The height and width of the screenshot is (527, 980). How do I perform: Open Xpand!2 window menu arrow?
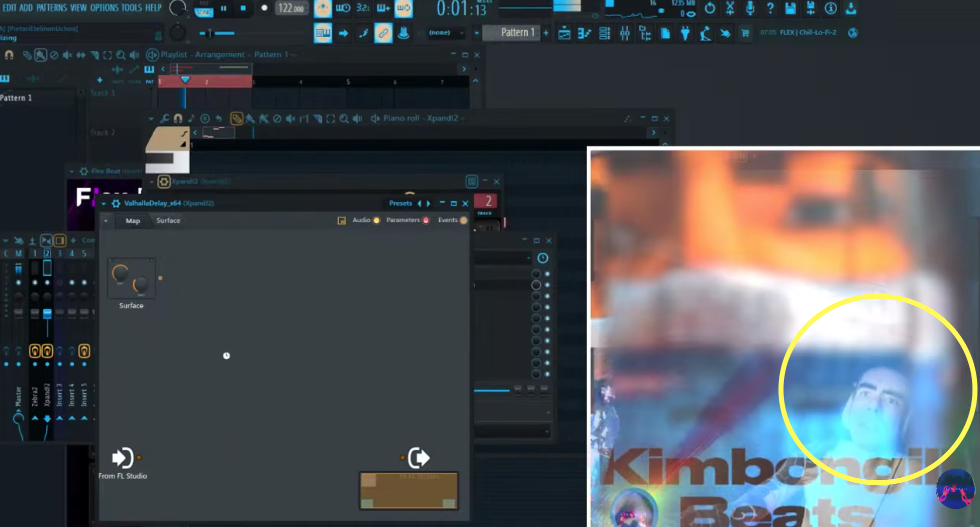coord(151,182)
